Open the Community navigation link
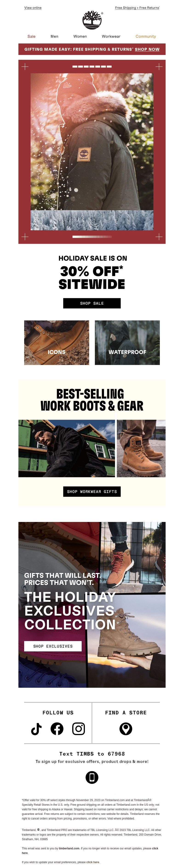The image size is (184, 868). pyautogui.click(x=146, y=36)
